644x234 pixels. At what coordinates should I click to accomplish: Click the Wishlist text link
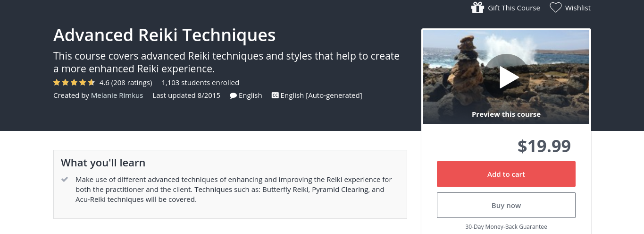click(x=578, y=8)
